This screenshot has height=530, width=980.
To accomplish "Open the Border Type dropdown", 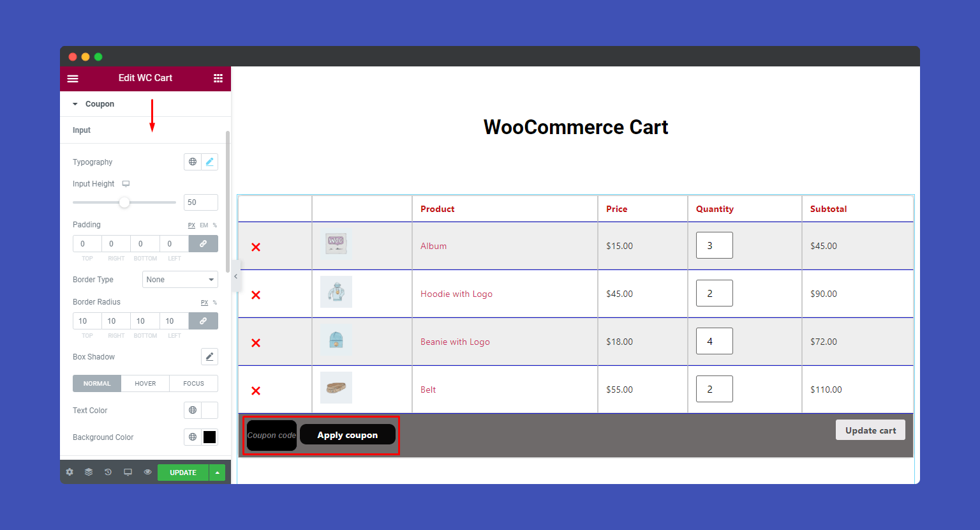I will [180, 280].
